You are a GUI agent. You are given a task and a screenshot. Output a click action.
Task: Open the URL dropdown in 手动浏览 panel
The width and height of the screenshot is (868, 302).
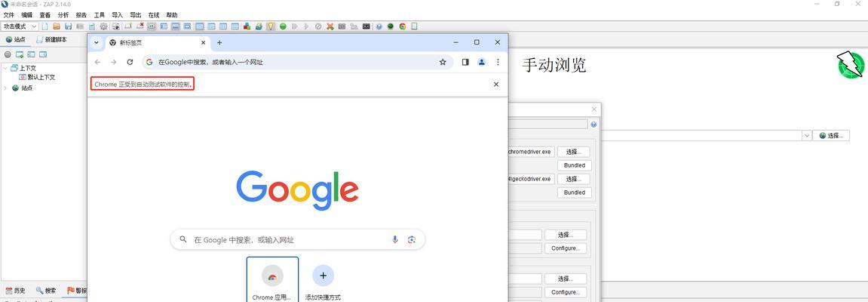tap(807, 136)
